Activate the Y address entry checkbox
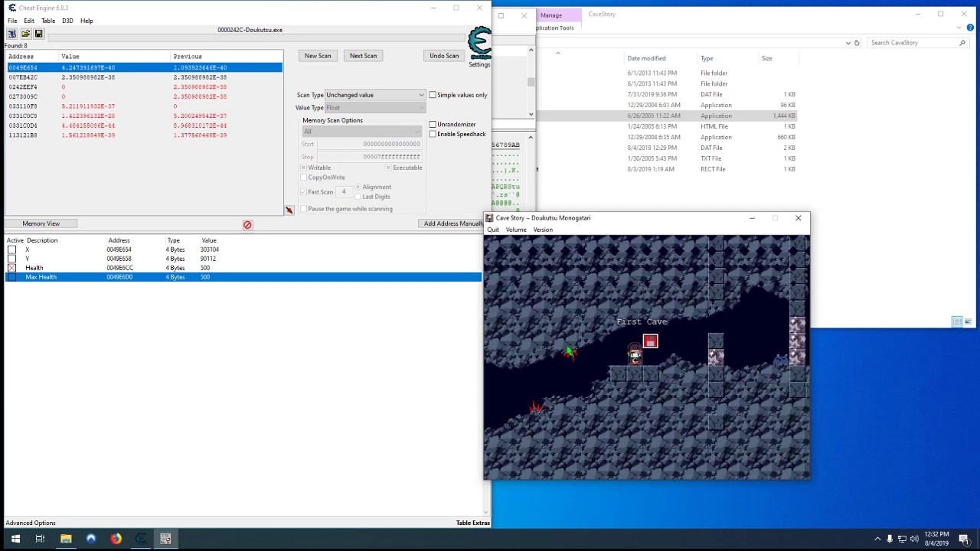980x551 pixels. pyautogui.click(x=11, y=259)
